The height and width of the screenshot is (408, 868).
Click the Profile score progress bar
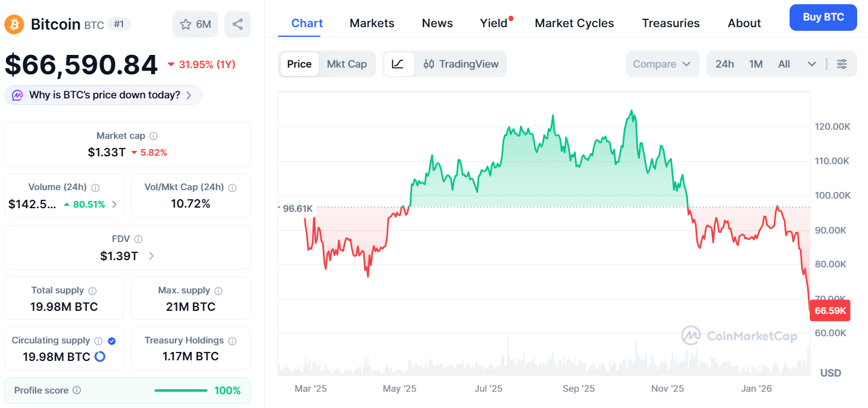click(180, 390)
